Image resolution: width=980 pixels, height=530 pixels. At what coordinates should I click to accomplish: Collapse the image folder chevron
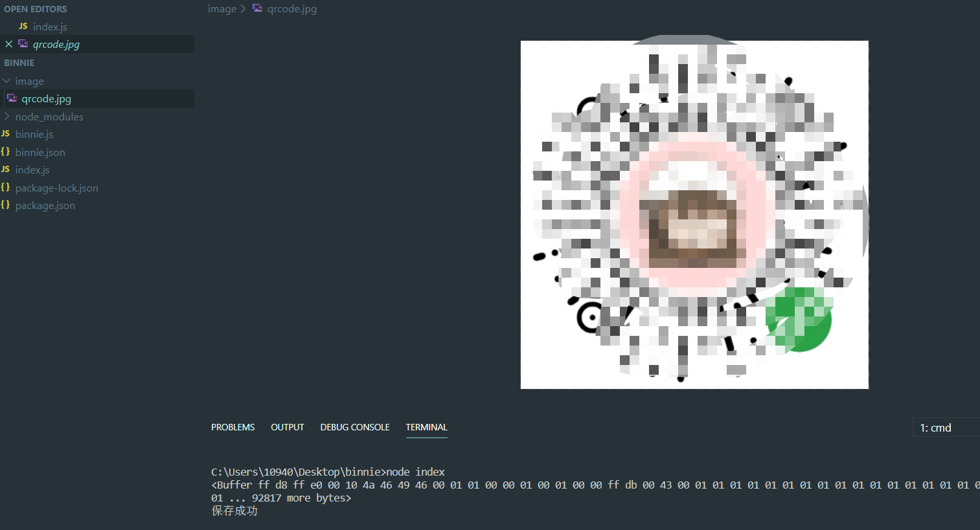6,81
